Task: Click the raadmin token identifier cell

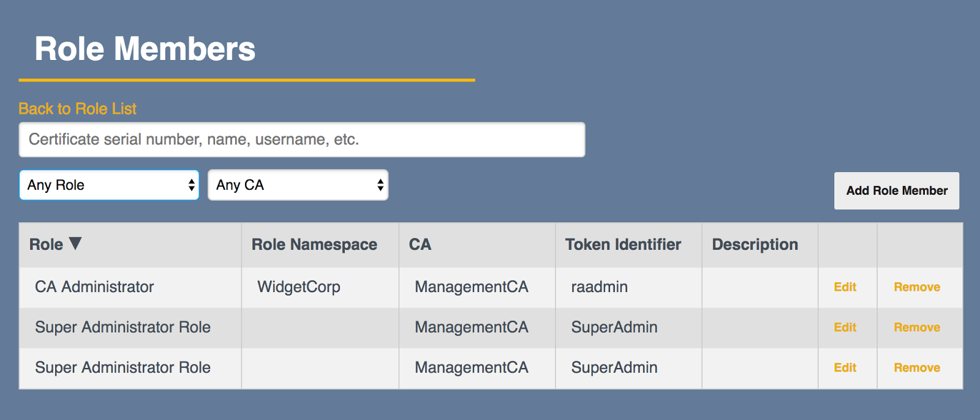Action: tap(599, 287)
